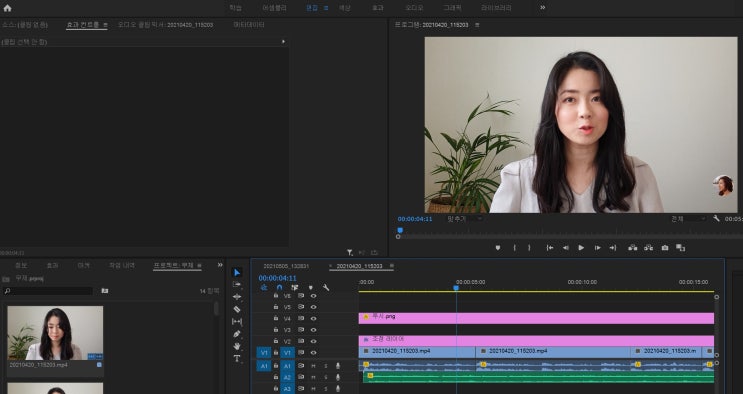Click the Lift button
This screenshot has width=743, height=394.
[x=633, y=247]
